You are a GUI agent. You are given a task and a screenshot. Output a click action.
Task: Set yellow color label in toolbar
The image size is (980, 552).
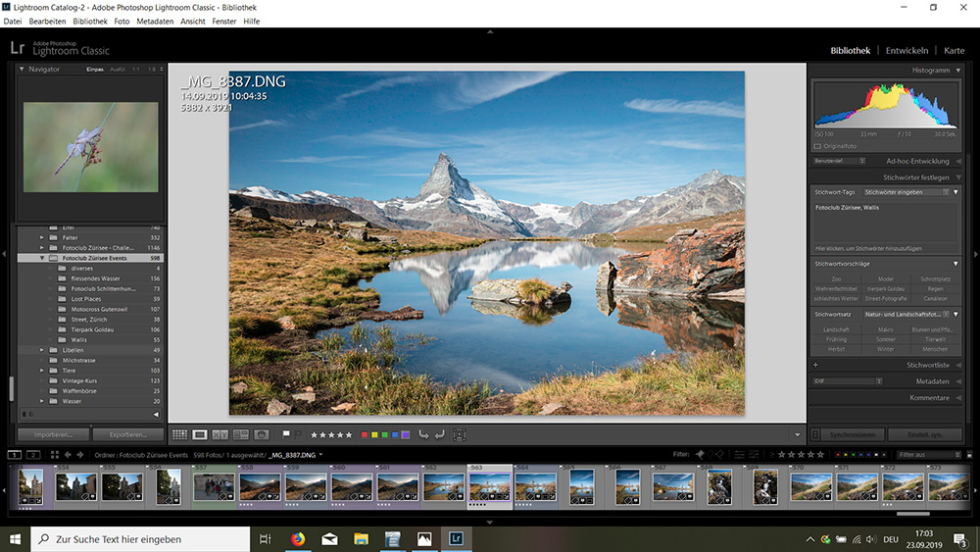[x=374, y=434]
